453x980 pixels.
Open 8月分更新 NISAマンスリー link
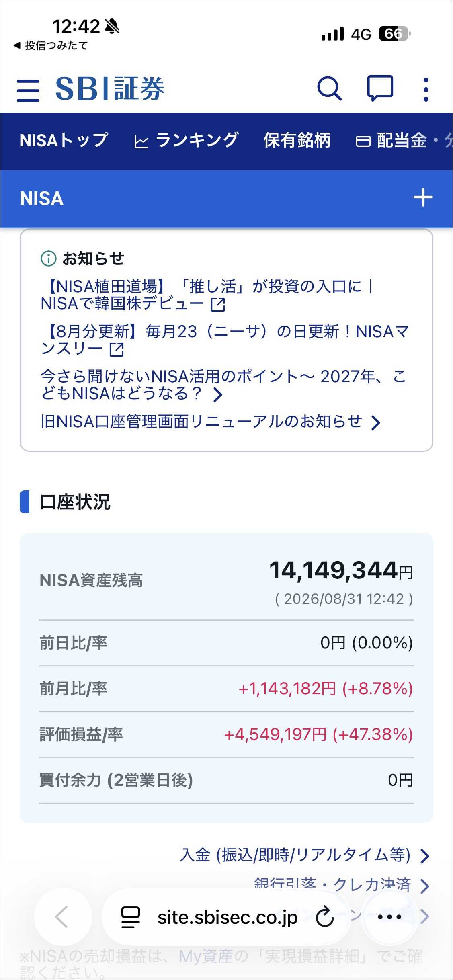pyautogui.click(x=225, y=340)
